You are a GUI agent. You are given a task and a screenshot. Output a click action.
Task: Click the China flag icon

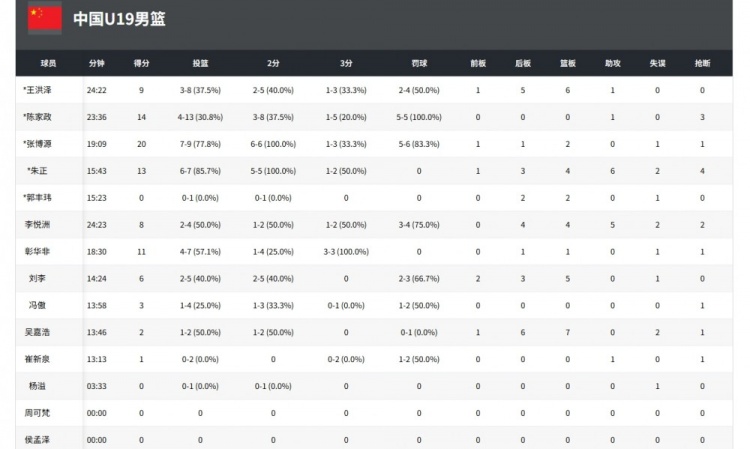coord(44,18)
